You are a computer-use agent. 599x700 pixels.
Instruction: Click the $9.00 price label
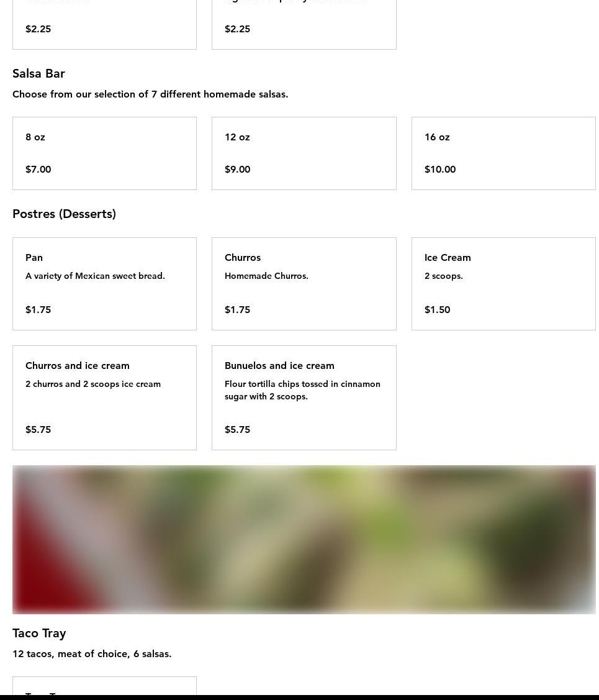[237, 169]
